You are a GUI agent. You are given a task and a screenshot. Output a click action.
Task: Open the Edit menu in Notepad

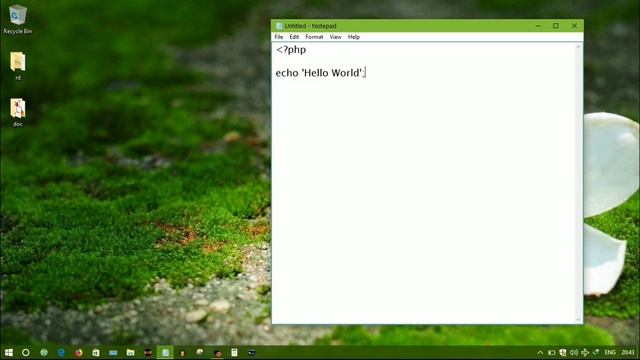(294, 37)
